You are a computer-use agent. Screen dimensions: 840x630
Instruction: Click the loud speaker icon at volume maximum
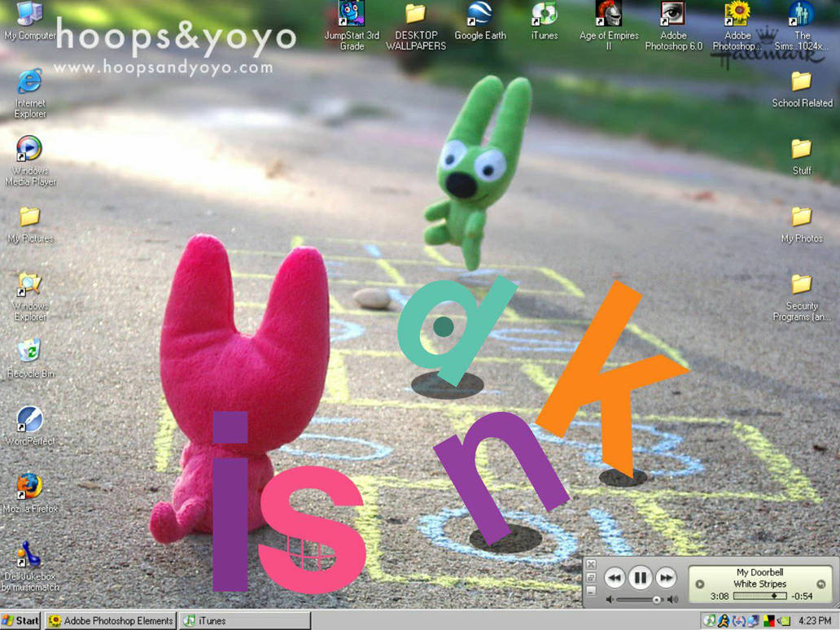[x=672, y=599]
